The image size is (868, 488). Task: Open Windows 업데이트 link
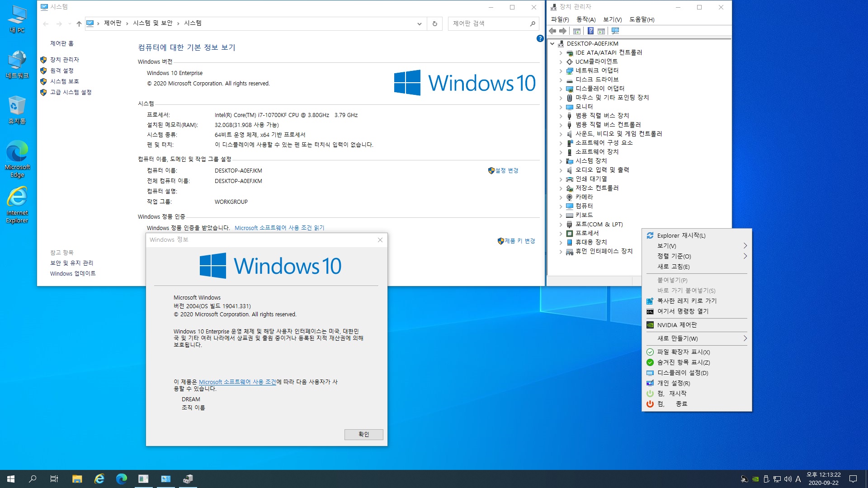(73, 273)
